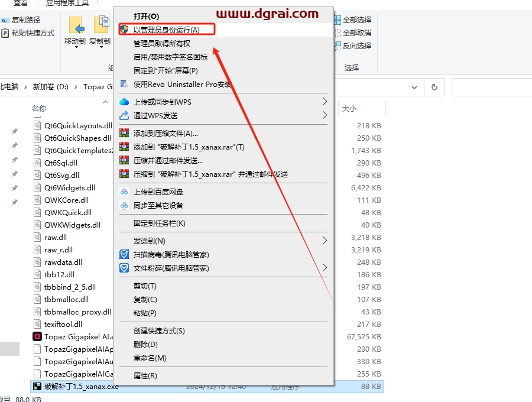
Task: Sort by the 大小 column header
Action: pos(349,109)
